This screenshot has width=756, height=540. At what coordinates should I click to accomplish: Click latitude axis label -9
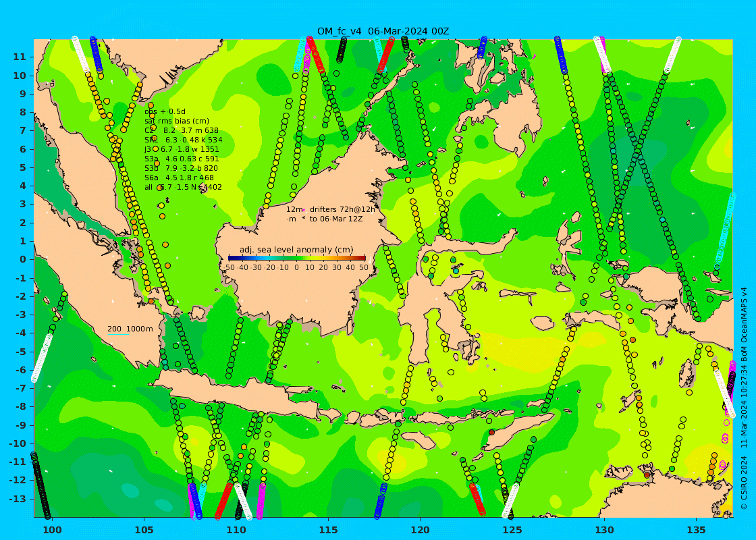tap(21, 425)
